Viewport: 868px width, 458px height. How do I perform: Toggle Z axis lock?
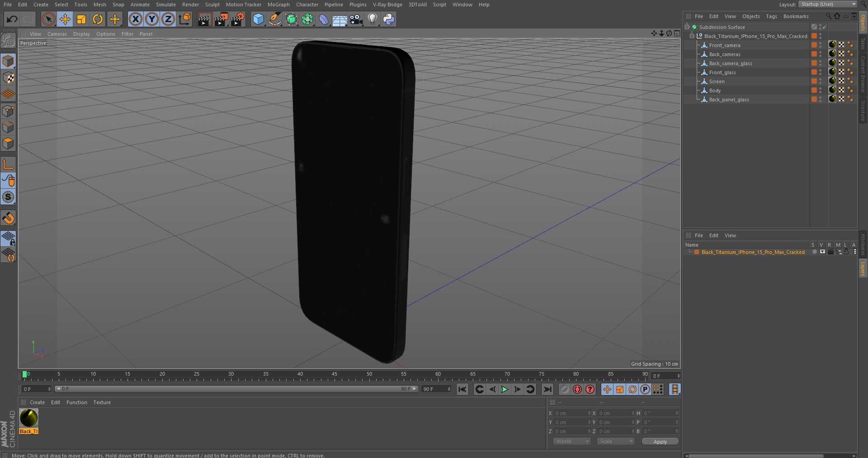pyautogui.click(x=168, y=19)
